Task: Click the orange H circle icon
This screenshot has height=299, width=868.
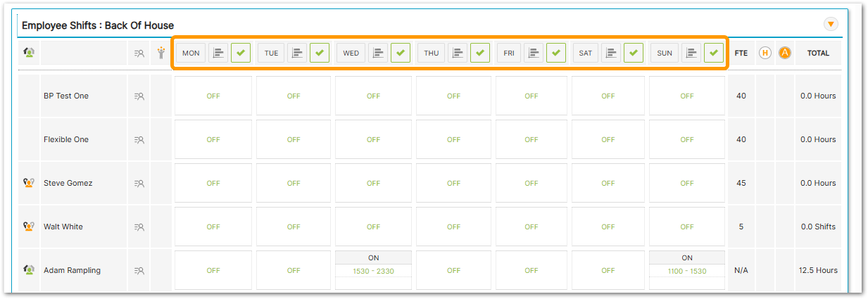Action: point(765,53)
